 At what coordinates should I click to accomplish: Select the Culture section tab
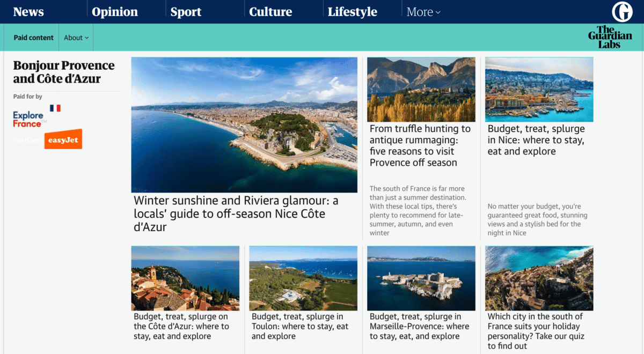(x=270, y=12)
